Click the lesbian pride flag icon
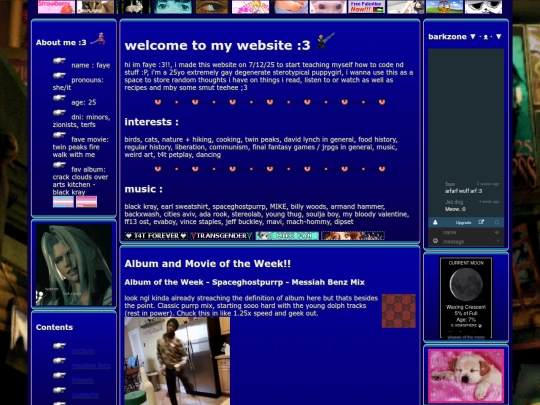The image size is (540, 405). [86, 201]
